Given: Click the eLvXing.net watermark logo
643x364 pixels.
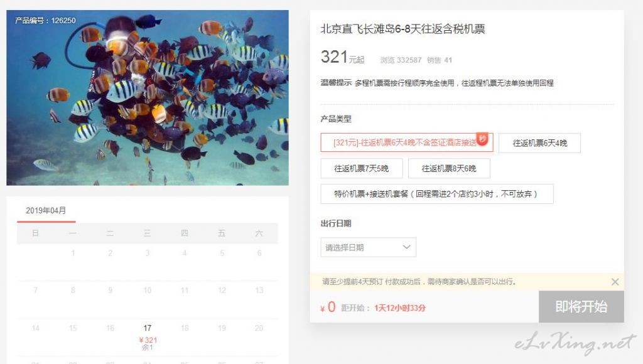Looking at the screenshot, I should (x=575, y=342).
